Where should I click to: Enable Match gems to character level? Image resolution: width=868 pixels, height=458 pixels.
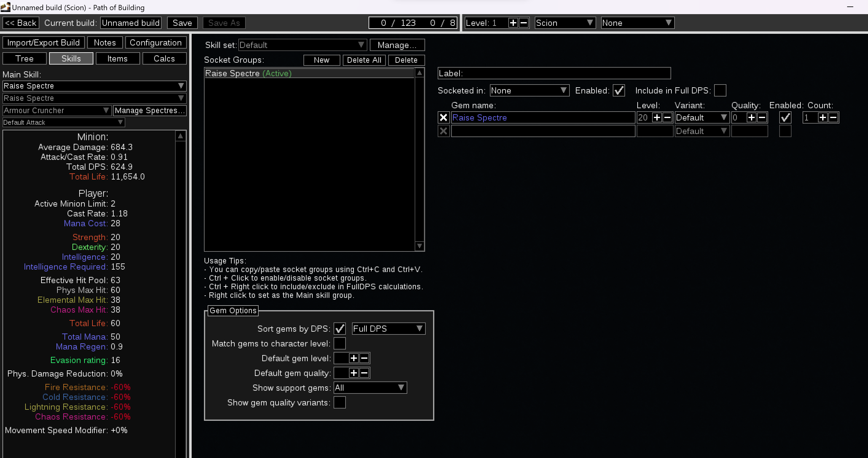tap(339, 343)
